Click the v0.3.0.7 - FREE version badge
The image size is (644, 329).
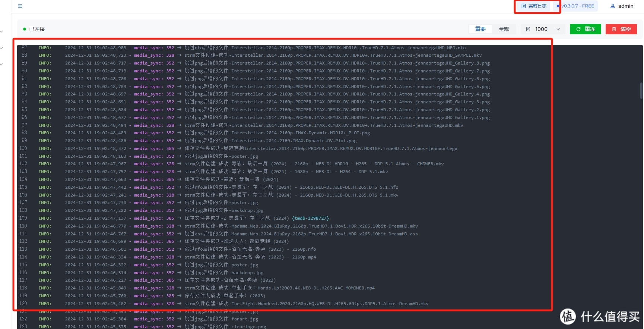[x=578, y=6]
